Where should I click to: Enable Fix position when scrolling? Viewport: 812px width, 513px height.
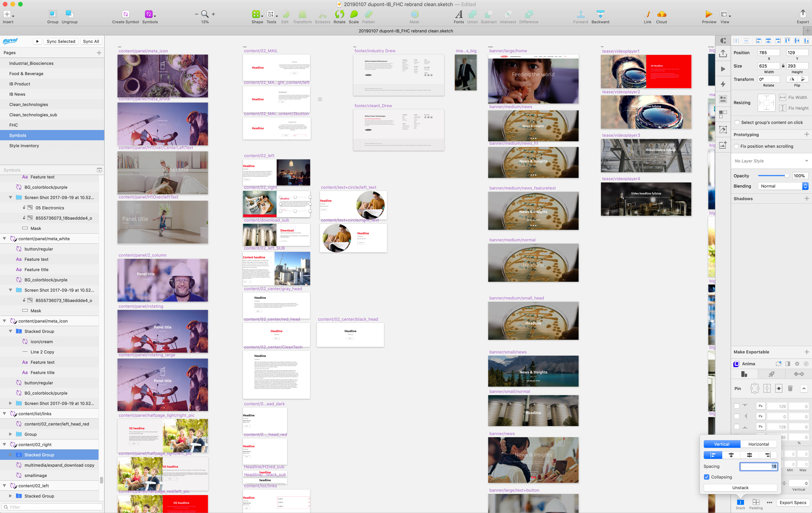pos(737,146)
